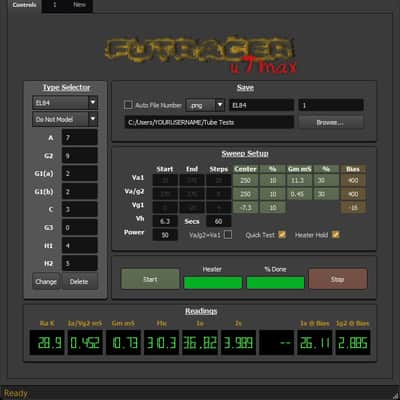Start the tube sweep
Viewport: 400px width, 400px height.
[150, 279]
